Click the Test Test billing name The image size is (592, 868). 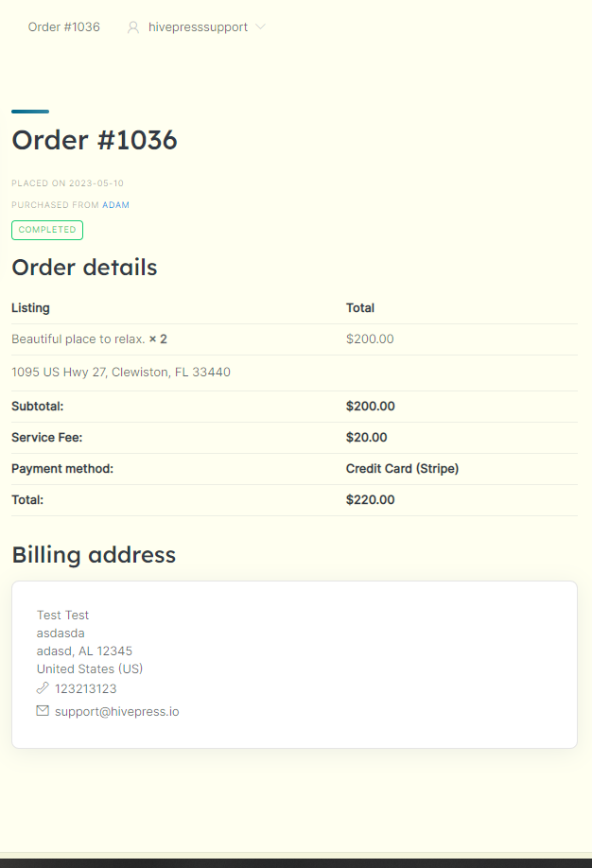pyautogui.click(x=62, y=615)
